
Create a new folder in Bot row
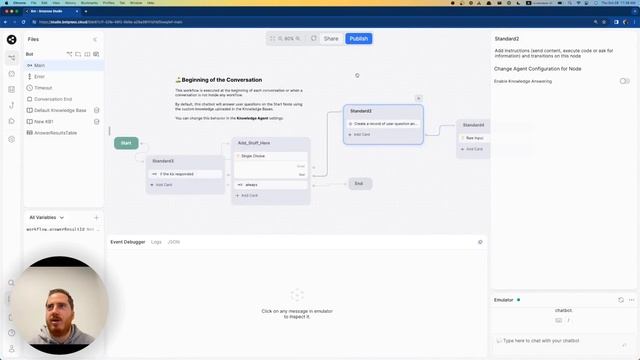pos(78,54)
